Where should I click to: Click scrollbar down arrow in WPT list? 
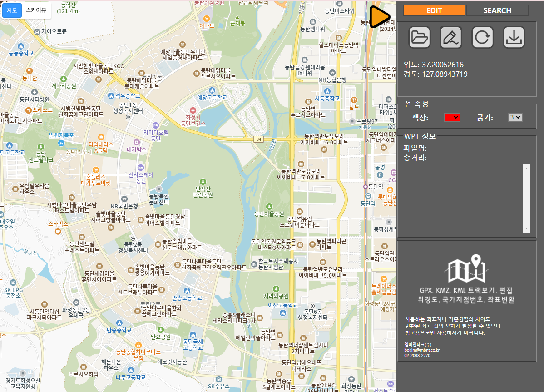click(526, 228)
